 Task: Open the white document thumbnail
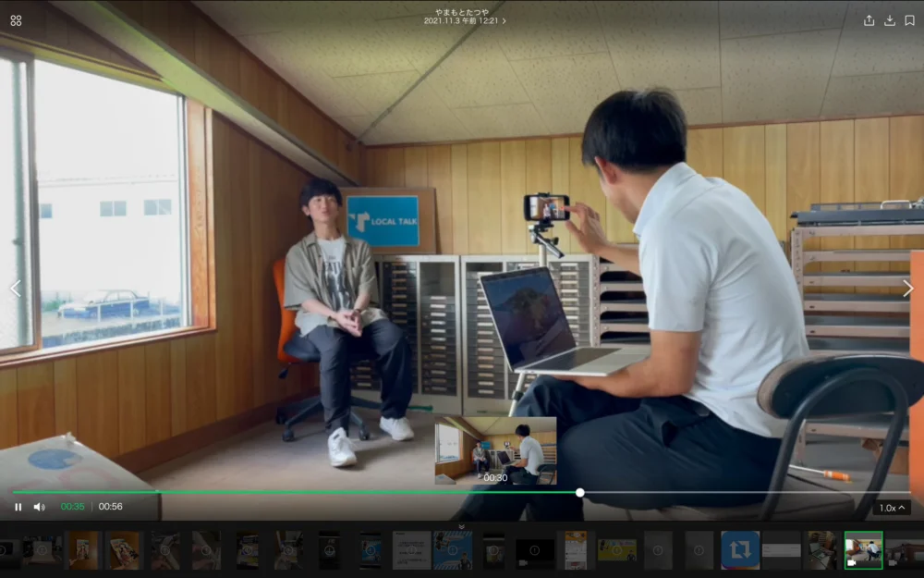[x=411, y=549]
